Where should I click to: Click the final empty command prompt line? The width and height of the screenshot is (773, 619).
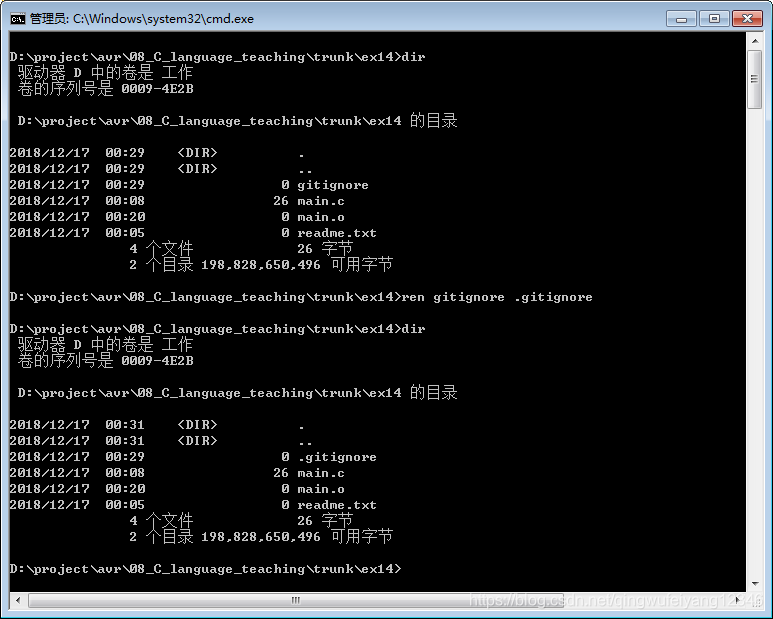click(x=206, y=569)
